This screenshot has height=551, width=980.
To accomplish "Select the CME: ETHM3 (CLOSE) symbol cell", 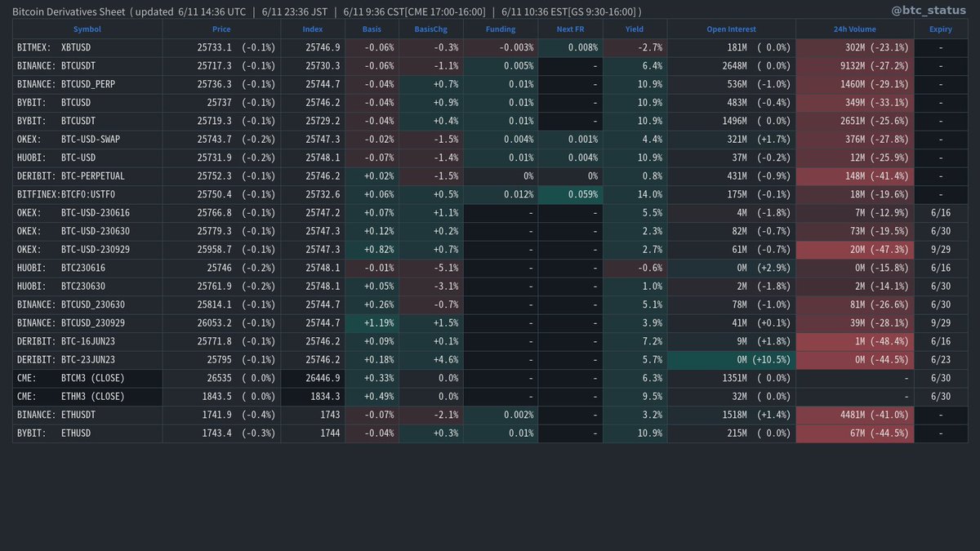I will pos(87,396).
